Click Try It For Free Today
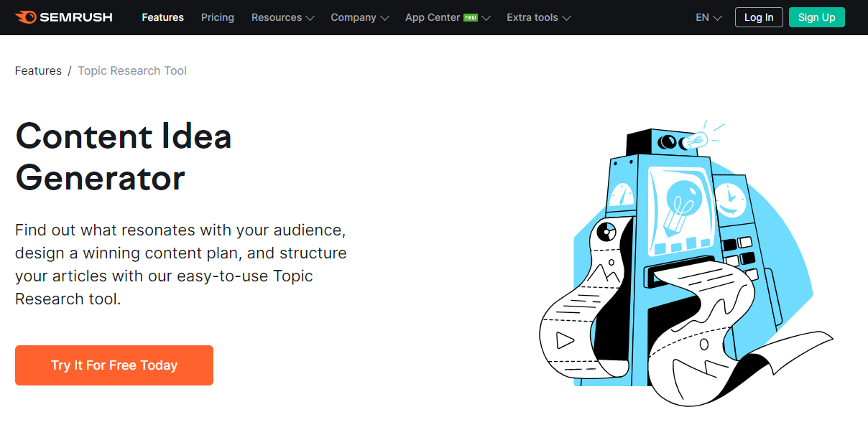The image size is (868, 435). click(114, 365)
